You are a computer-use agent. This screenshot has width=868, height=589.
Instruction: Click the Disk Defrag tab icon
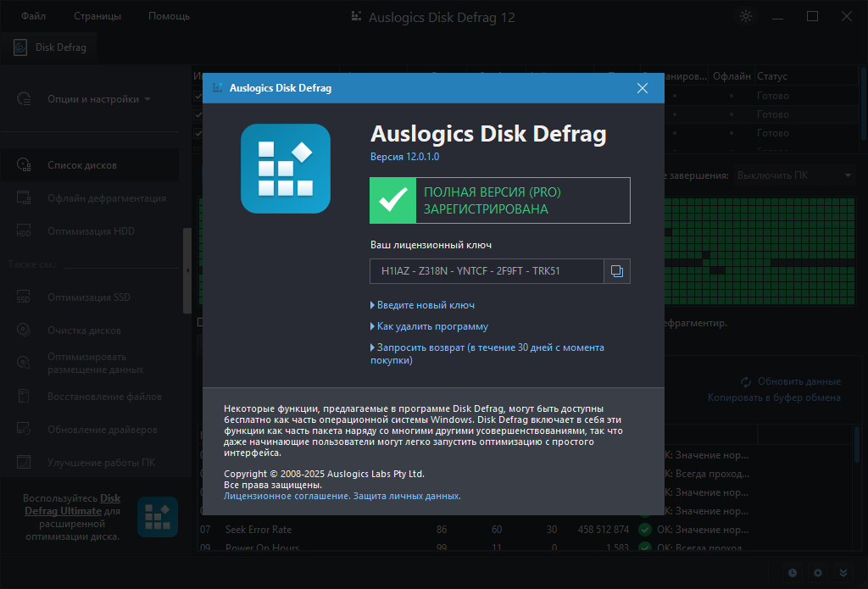(x=20, y=47)
